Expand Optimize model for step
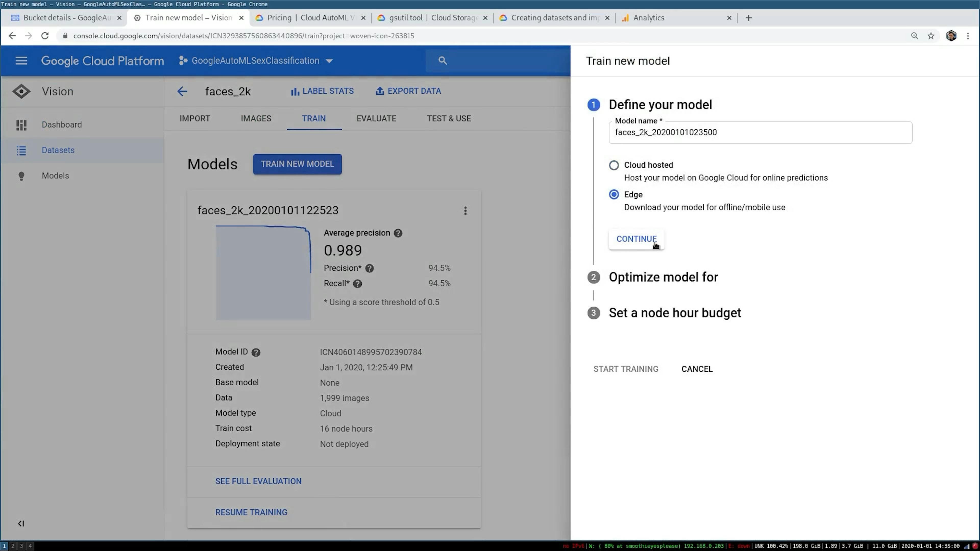The width and height of the screenshot is (980, 551). 663,277
